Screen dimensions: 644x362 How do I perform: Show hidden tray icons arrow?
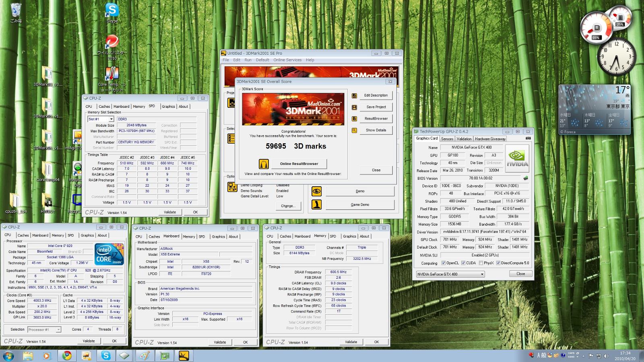[x=584, y=356]
